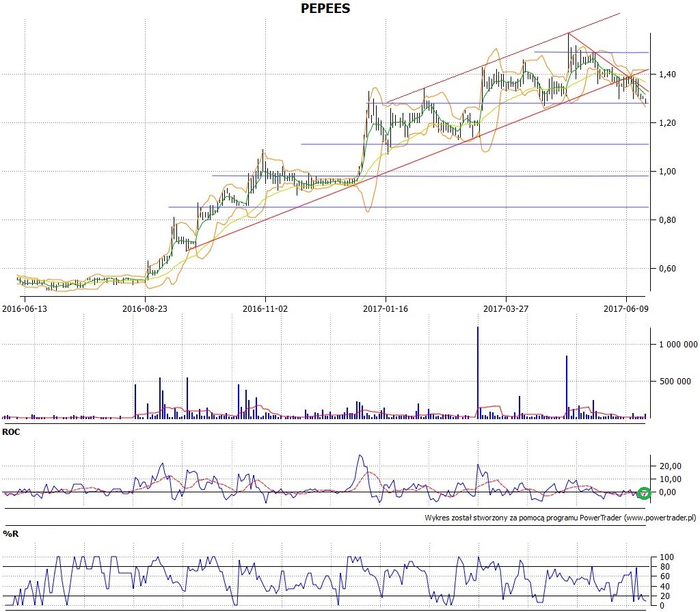Click the 1,00 price axis label
The image size is (700, 612).
[667, 172]
